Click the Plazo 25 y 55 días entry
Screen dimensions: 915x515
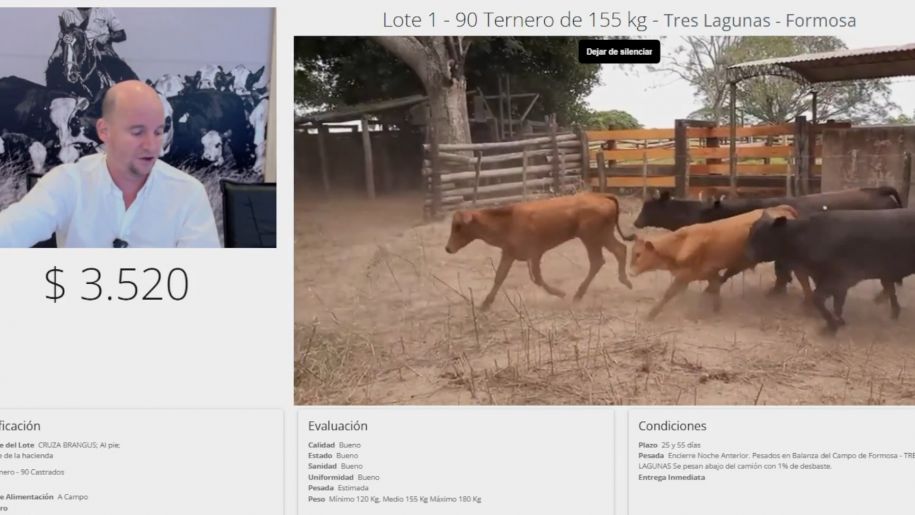tap(669, 445)
